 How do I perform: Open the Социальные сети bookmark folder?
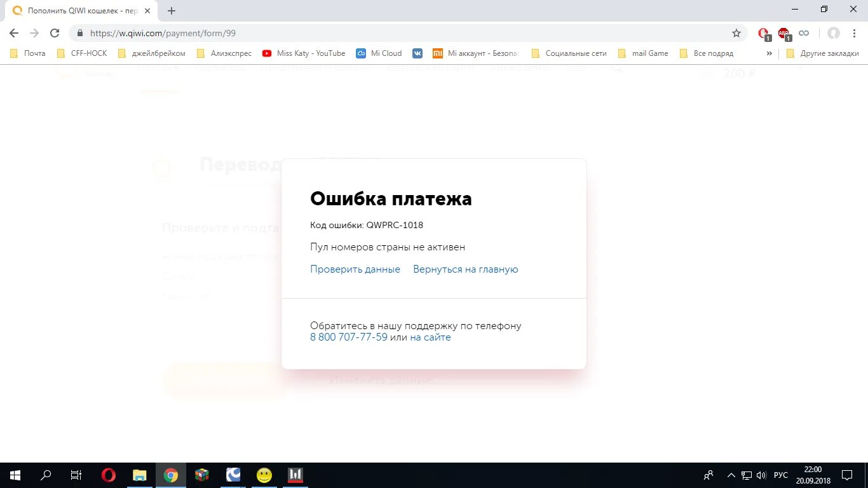[x=569, y=53]
